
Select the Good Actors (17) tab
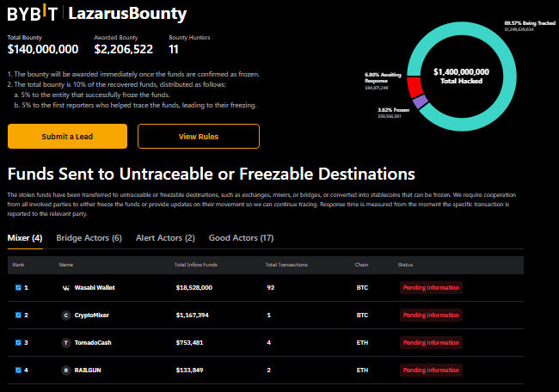click(241, 237)
